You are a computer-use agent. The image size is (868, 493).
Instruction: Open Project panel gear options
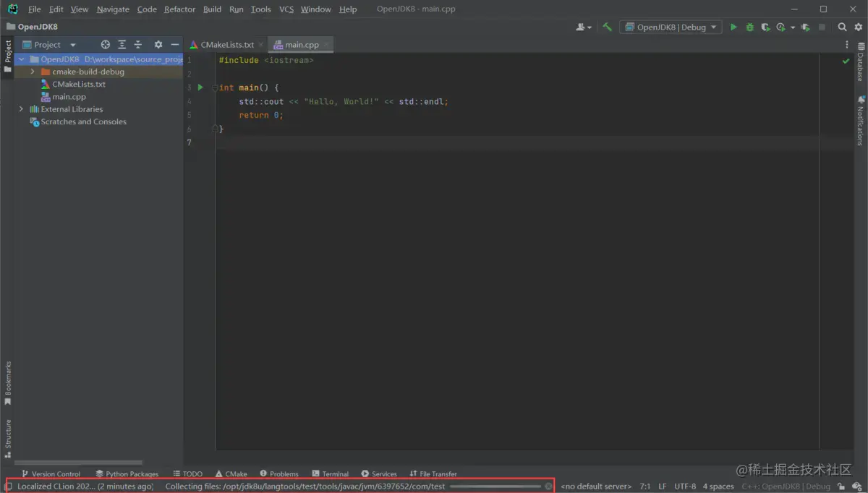[x=158, y=45]
